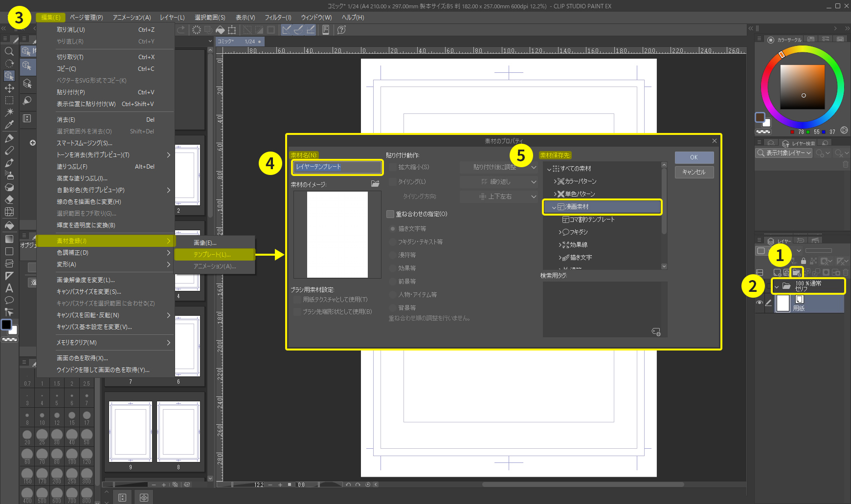The width and height of the screenshot is (851, 504).
Task: Click the add tag icon in search tags
Action: [x=656, y=332]
